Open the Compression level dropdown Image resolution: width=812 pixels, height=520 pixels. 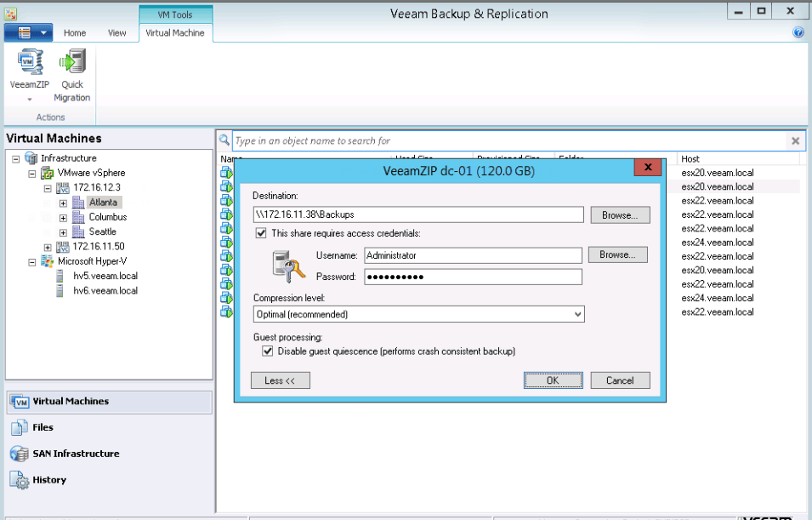(577, 314)
